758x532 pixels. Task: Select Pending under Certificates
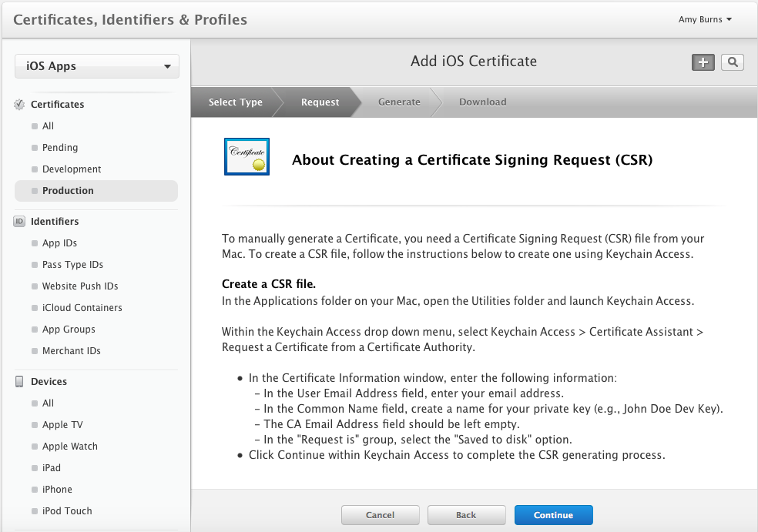click(x=62, y=147)
